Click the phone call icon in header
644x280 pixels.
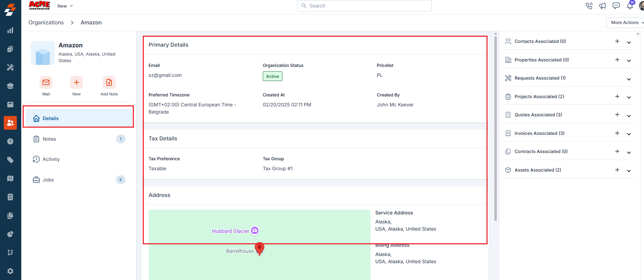(589, 6)
